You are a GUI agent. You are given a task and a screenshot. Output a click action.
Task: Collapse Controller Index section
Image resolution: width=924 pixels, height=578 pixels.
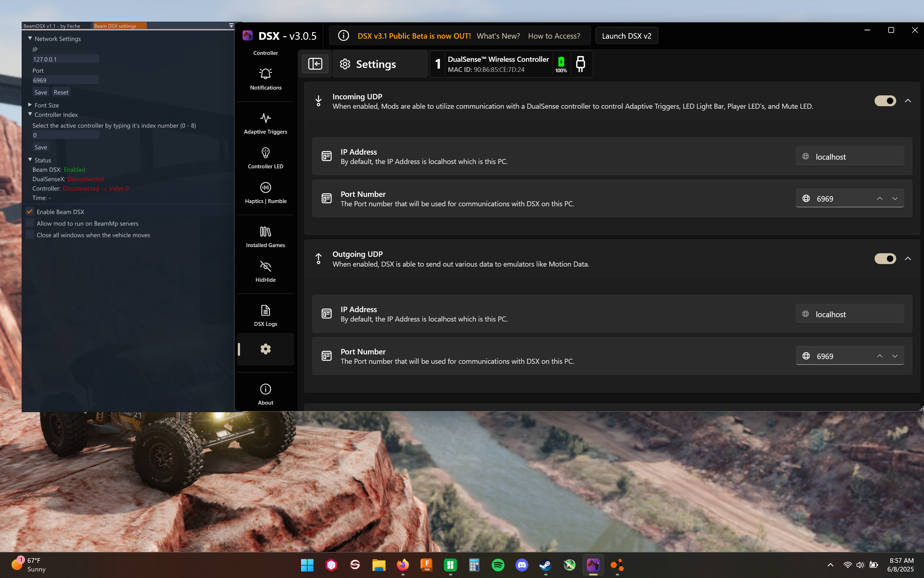click(x=30, y=114)
